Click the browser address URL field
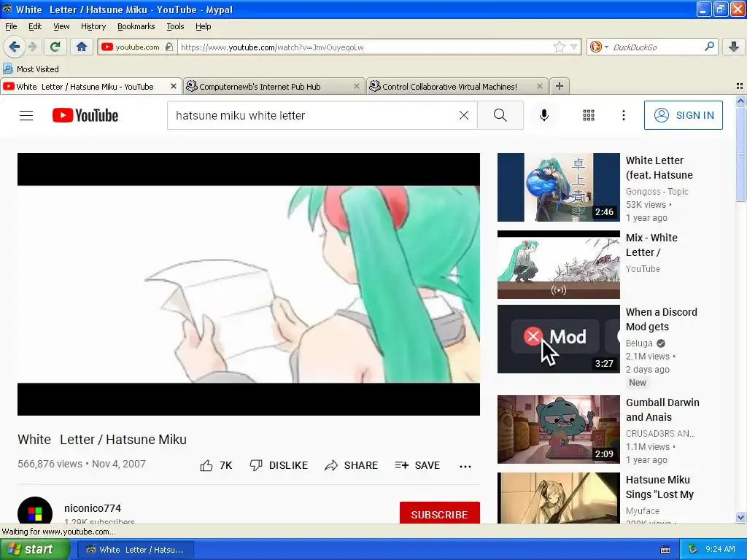 click(365, 47)
